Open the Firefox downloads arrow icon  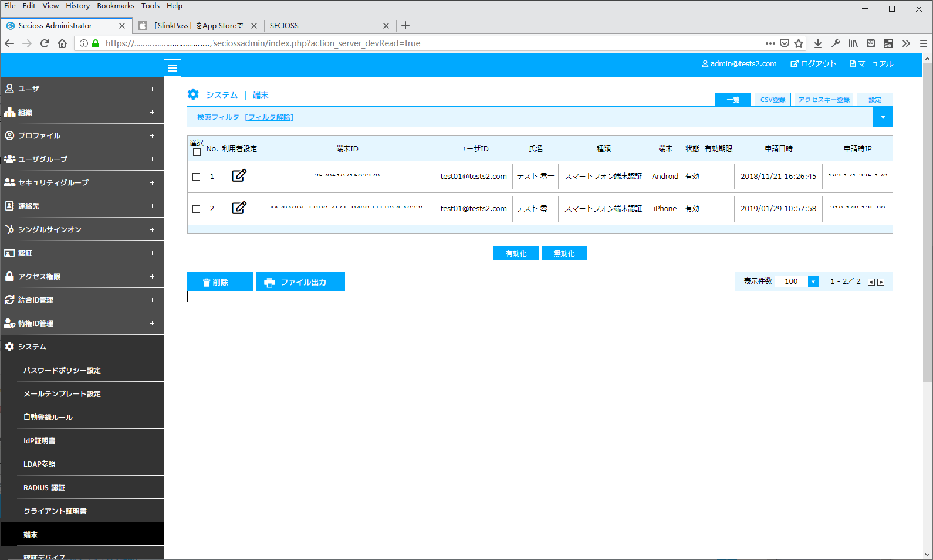click(x=818, y=43)
